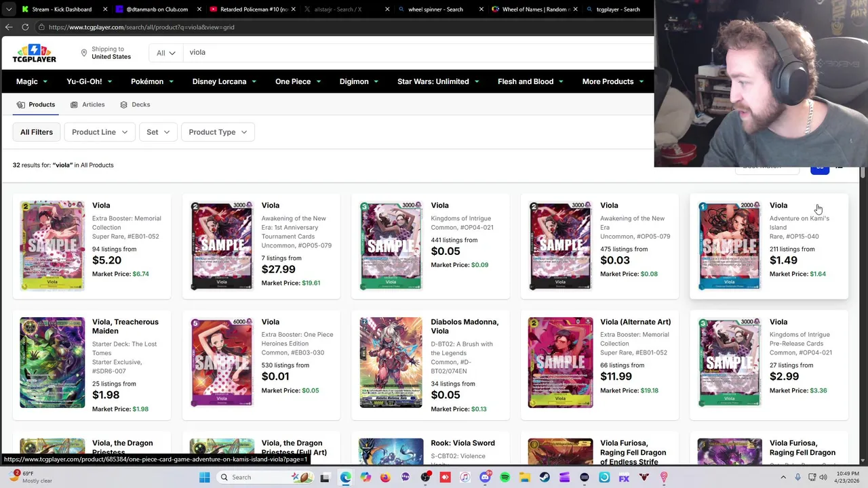The image size is (868, 488).
Task: Open the One Piece navigation menu
Action: (x=298, y=81)
